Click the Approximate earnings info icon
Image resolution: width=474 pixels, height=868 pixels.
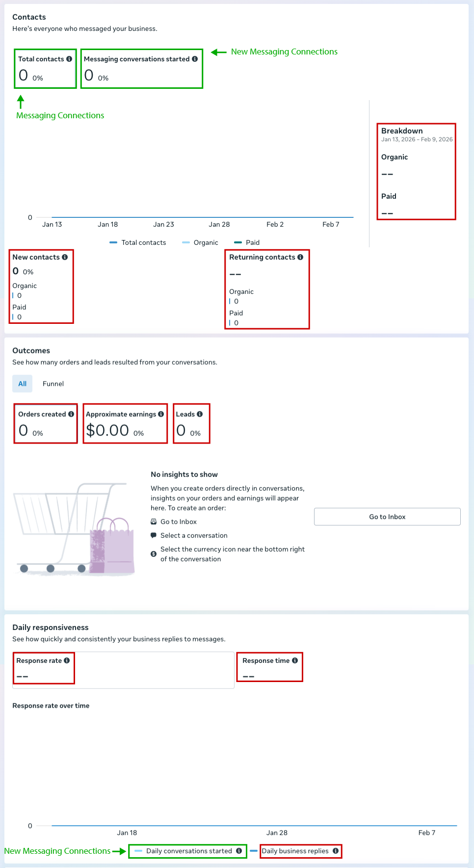(161, 414)
